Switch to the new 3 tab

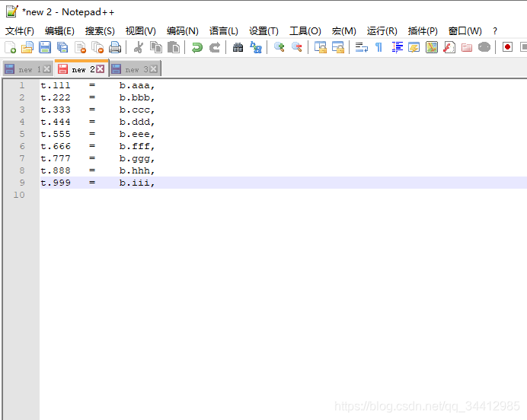tap(135, 69)
